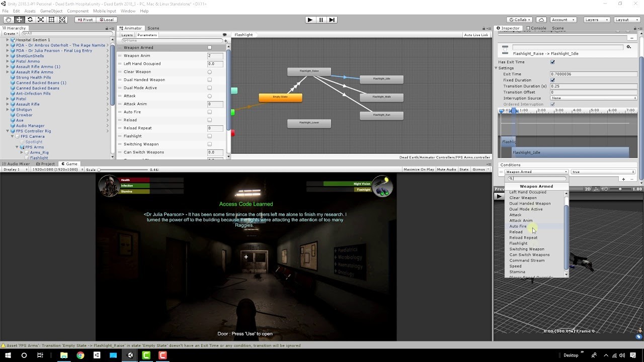Click the Auto Live Link button
644x362 pixels.
(x=476, y=35)
